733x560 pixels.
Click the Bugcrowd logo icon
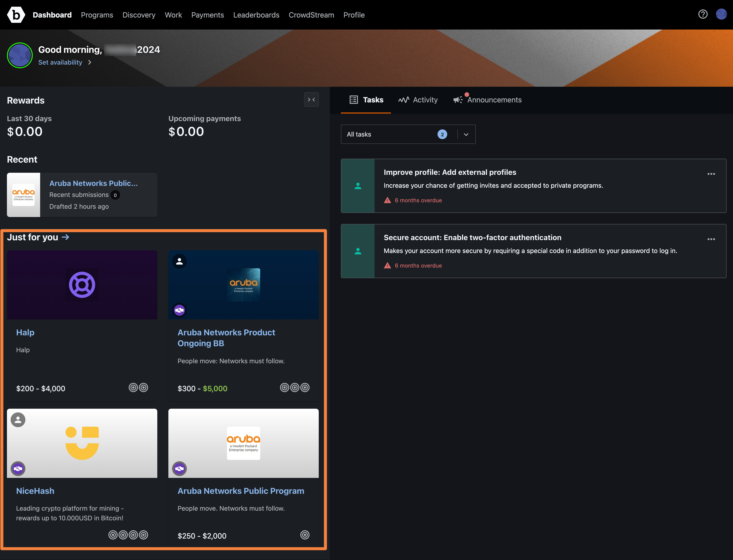click(16, 15)
